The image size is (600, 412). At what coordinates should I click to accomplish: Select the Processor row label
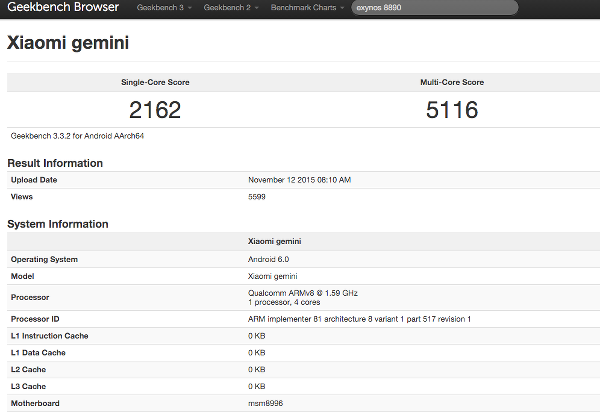30,297
